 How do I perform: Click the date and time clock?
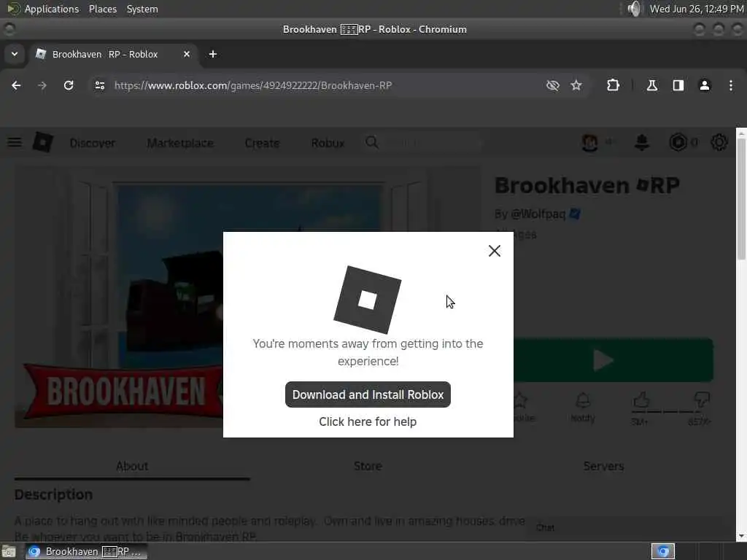coord(697,9)
